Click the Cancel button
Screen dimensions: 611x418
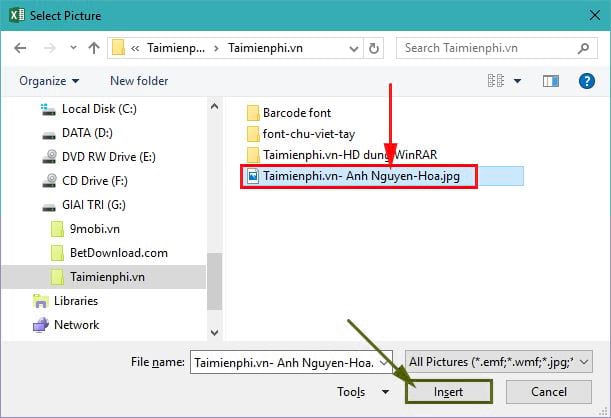(x=549, y=392)
